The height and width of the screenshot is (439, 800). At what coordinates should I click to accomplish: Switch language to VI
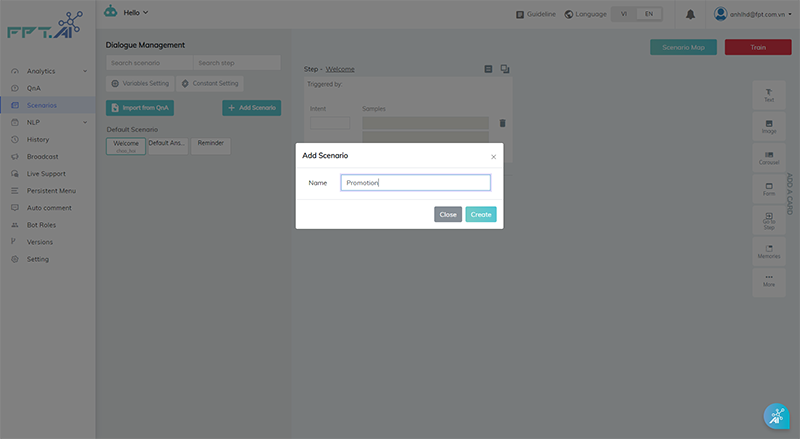point(623,14)
